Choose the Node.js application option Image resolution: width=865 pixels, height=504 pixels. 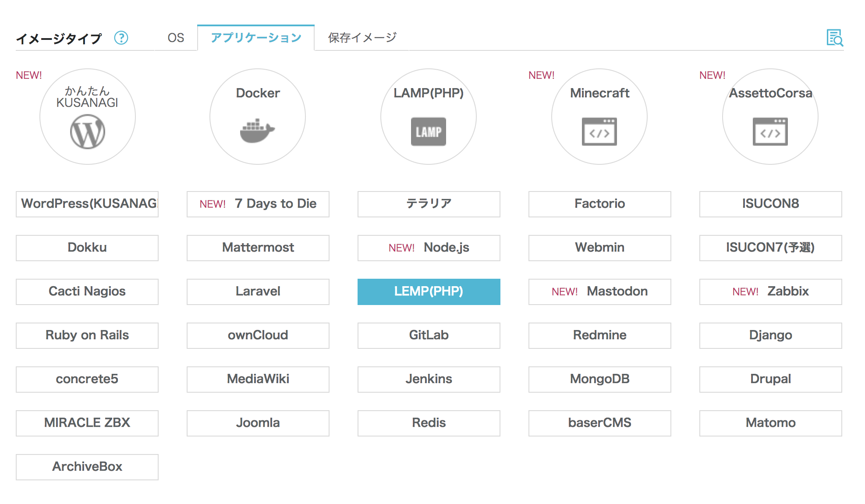click(429, 248)
